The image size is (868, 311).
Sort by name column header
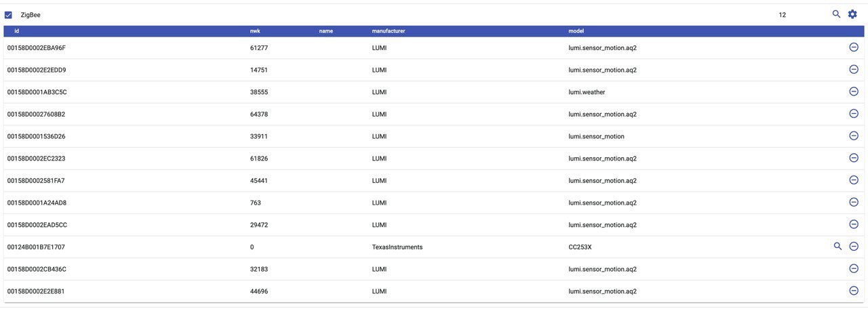tap(326, 31)
